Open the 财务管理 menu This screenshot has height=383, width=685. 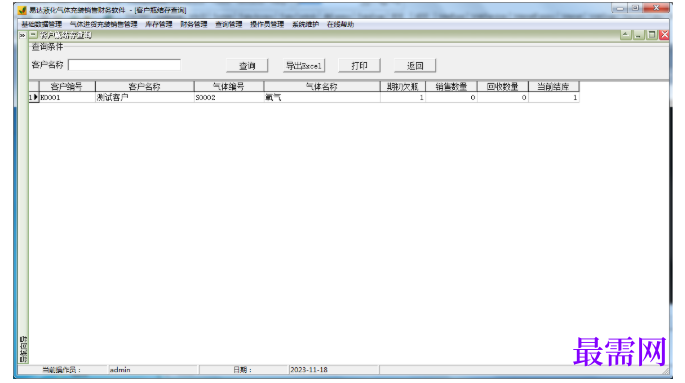194,24
